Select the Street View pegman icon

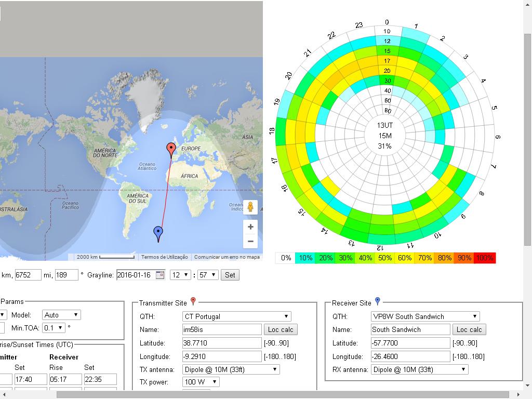pyautogui.click(x=250, y=207)
